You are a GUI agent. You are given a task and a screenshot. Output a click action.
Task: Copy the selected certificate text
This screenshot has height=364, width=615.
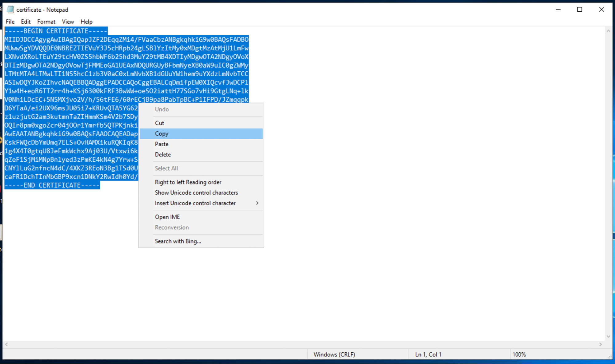click(162, 133)
